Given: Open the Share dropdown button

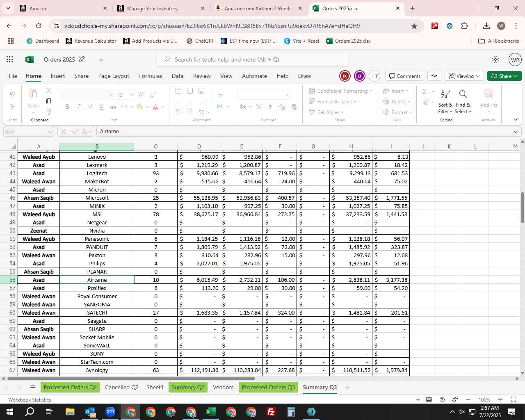Looking at the screenshot, I should click(x=504, y=76).
